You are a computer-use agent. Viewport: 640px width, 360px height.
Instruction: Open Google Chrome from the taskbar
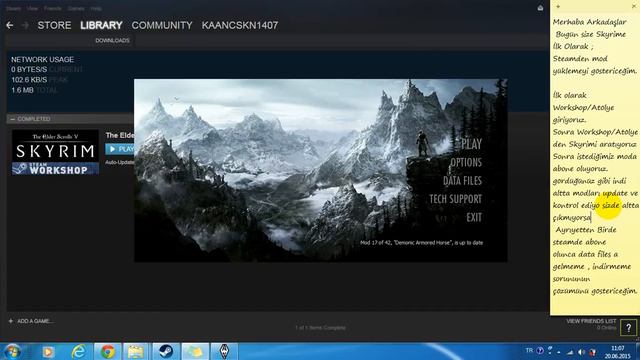(108, 351)
